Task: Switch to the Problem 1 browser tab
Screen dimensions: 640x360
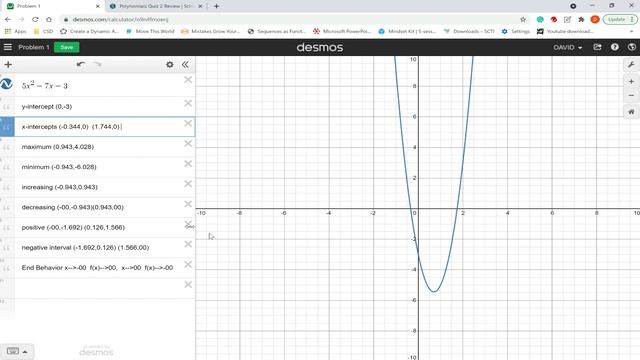Action: click(53, 6)
